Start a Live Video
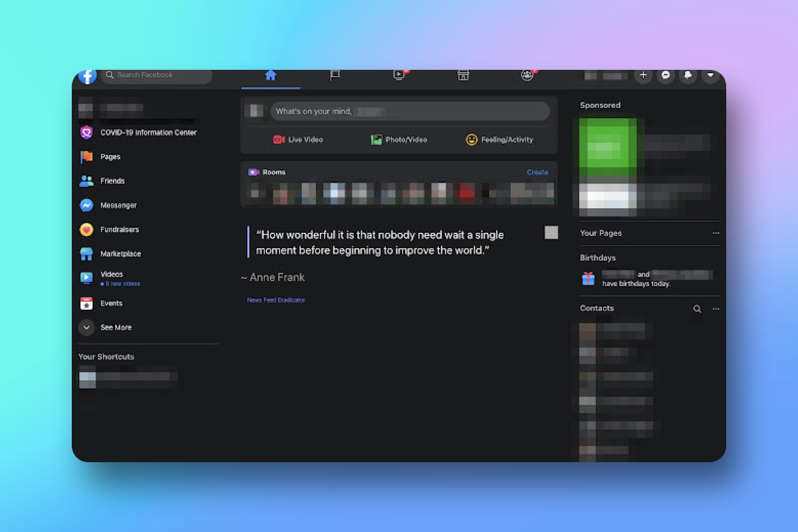This screenshot has height=532, width=798. pos(297,140)
